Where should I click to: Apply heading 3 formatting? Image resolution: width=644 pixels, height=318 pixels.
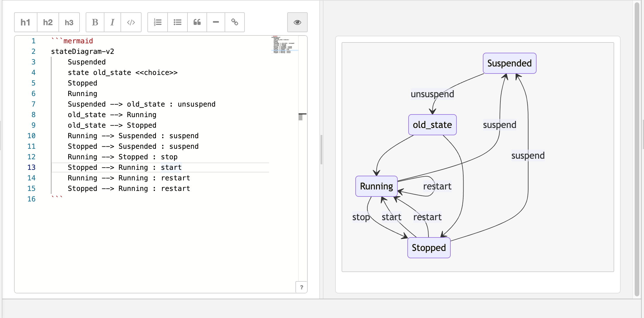click(x=69, y=22)
